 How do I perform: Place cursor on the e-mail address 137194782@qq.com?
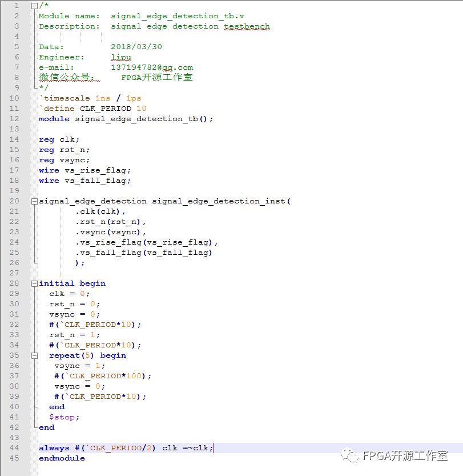tap(152, 67)
